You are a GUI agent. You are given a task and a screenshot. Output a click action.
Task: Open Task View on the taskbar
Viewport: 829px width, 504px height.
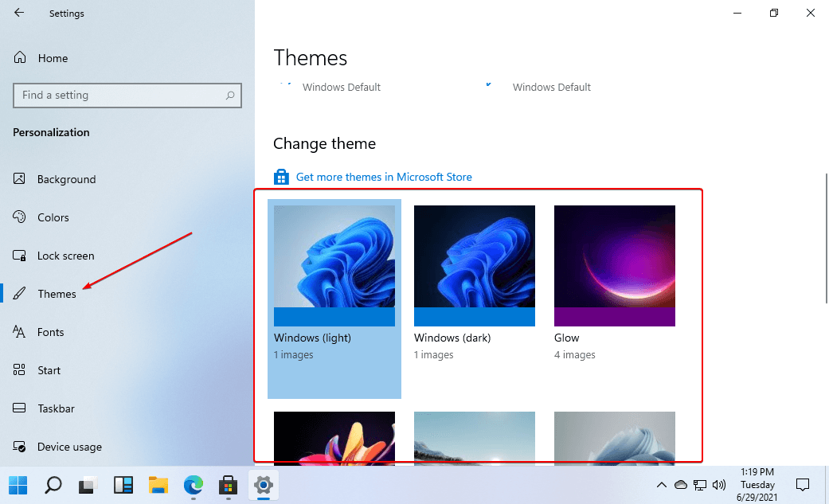click(88, 485)
